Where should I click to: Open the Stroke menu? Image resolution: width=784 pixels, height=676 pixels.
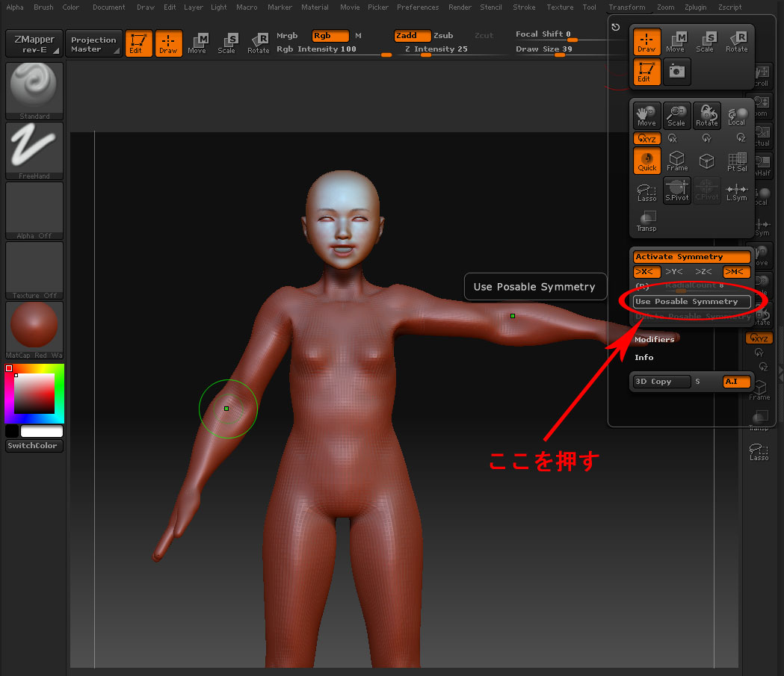523,7
